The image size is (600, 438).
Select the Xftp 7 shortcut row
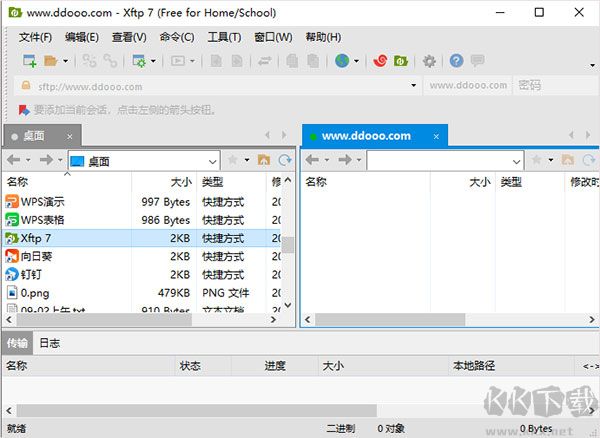tap(142, 238)
